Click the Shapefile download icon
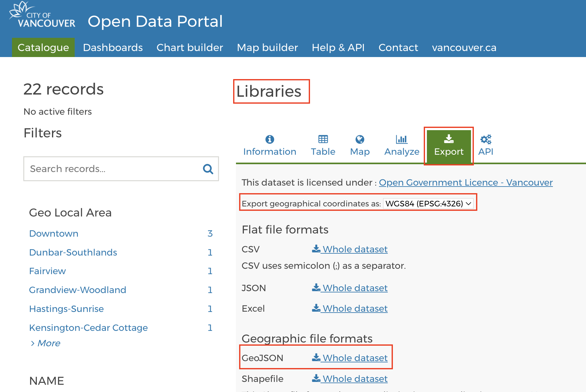The width and height of the screenshot is (586, 392). coord(316,378)
